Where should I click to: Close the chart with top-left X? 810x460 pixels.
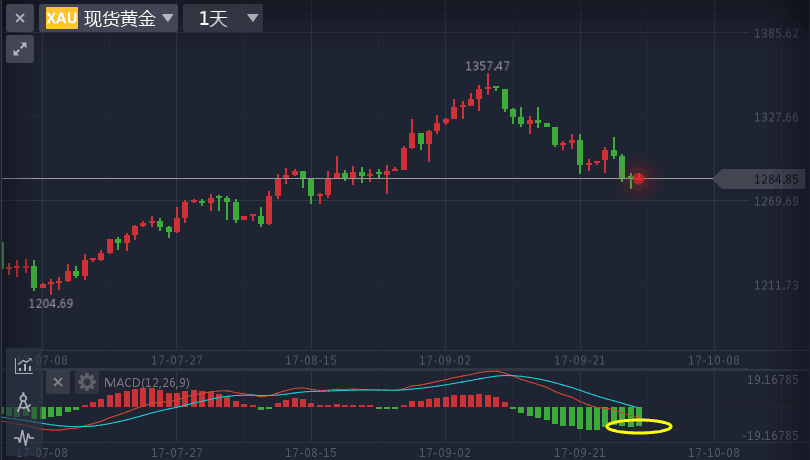[x=20, y=18]
